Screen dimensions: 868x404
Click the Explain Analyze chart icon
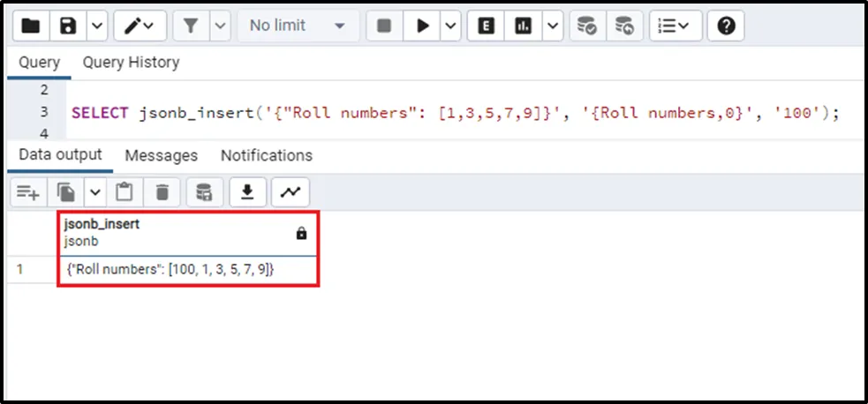[x=524, y=26]
